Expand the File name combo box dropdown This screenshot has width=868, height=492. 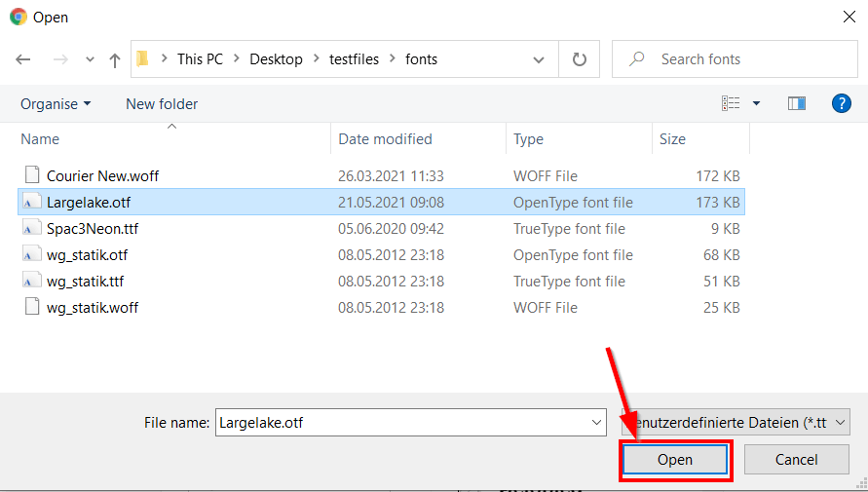[597, 422]
